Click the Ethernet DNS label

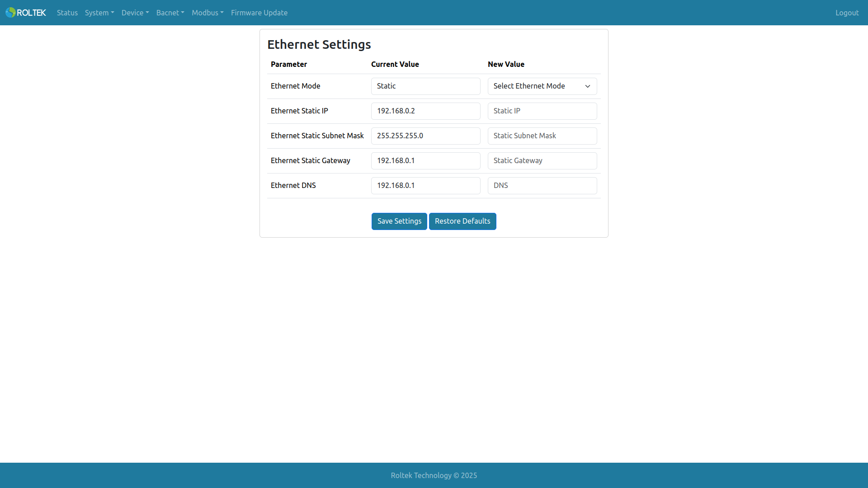coord(293,185)
